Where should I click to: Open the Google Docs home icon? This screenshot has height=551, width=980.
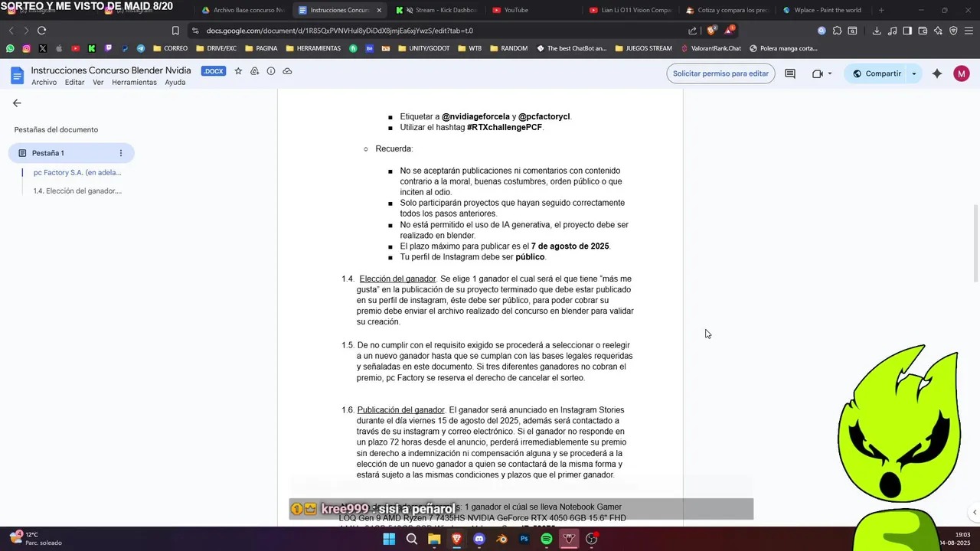coord(17,75)
